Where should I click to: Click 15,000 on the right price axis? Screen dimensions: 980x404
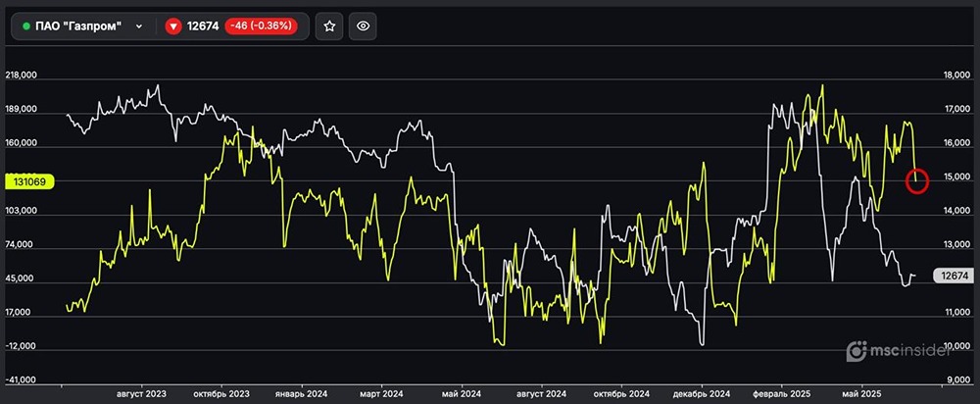click(x=956, y=177)
